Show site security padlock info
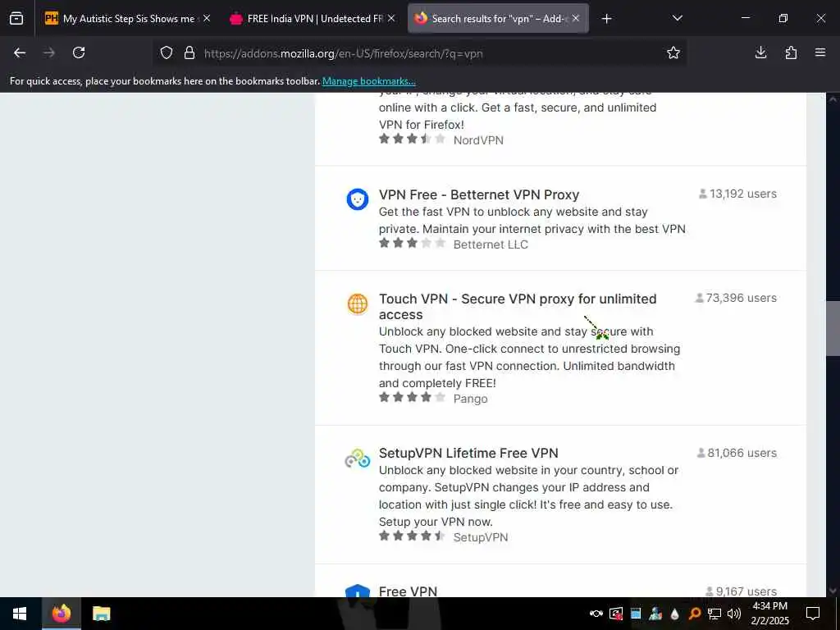Screen dimensions: 840x630 [189, 53]
